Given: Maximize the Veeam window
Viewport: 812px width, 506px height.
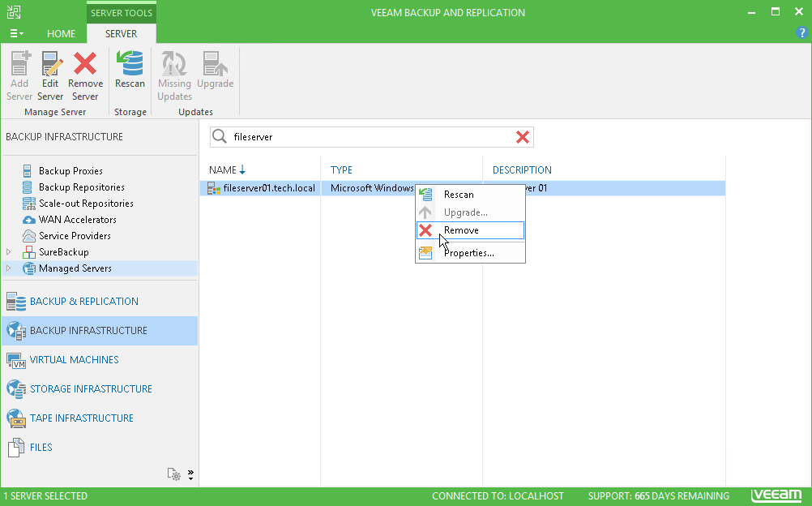Looking at the screenshot, I should (776, 12).
